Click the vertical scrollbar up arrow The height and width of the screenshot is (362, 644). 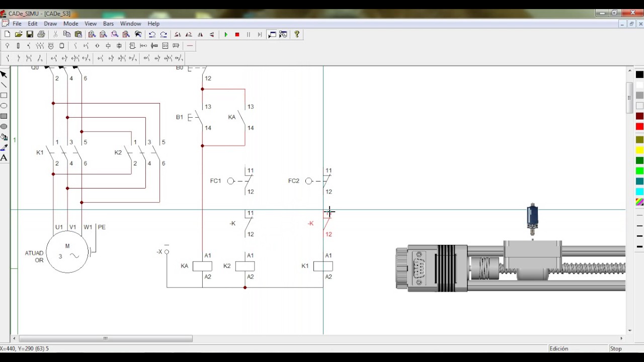pos(629,71)
